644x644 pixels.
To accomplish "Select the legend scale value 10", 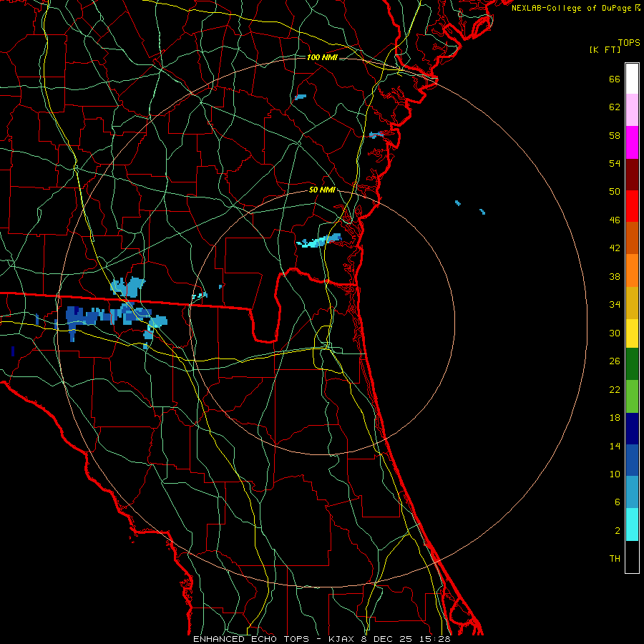I will pos(615,474).
